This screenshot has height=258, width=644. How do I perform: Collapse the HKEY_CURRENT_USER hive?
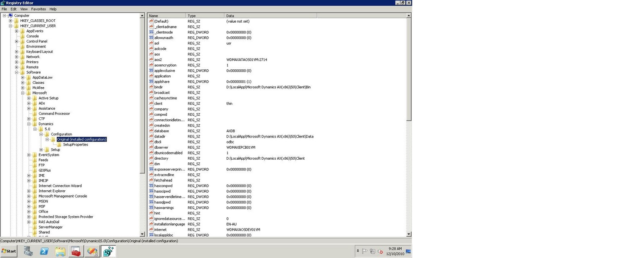coord(10,26)
